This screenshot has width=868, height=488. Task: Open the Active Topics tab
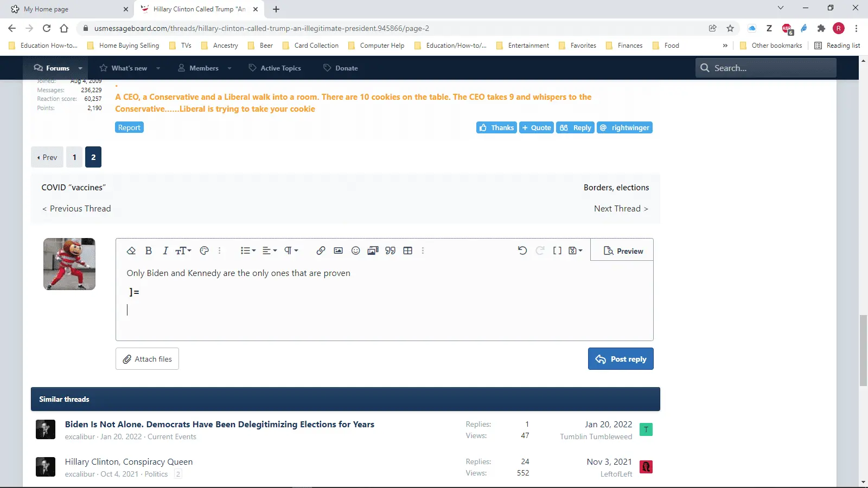(280, 68)
